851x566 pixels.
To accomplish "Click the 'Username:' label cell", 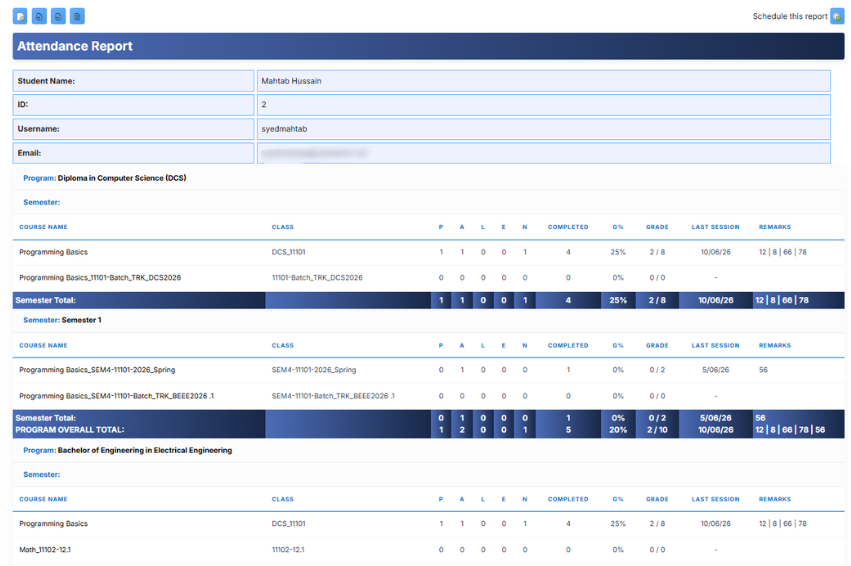I will click(134, 129).
